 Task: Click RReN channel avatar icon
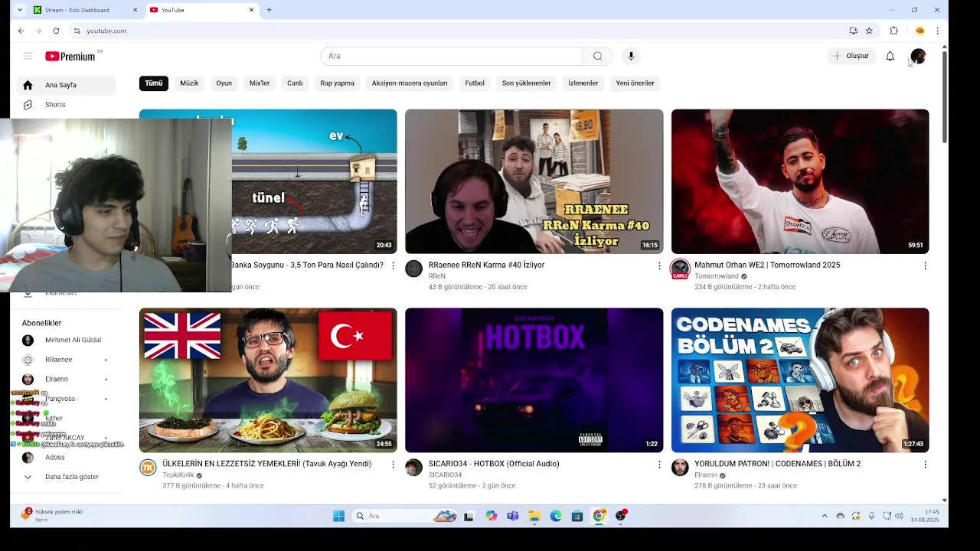(413, 269)
